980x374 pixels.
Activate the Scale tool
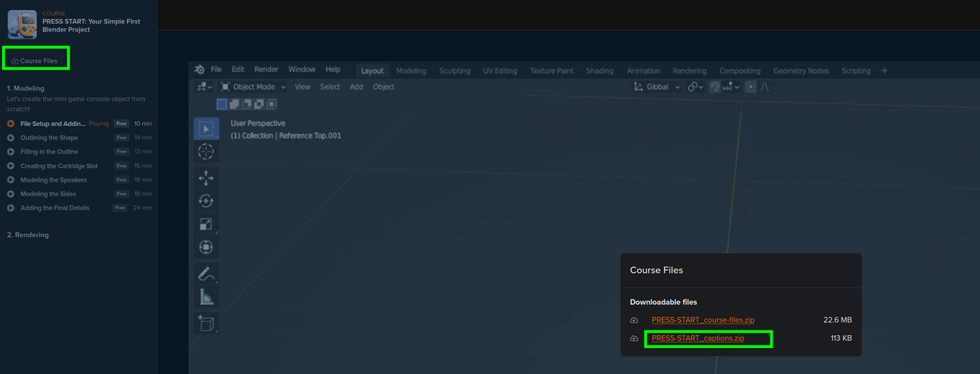coord(206,224)
